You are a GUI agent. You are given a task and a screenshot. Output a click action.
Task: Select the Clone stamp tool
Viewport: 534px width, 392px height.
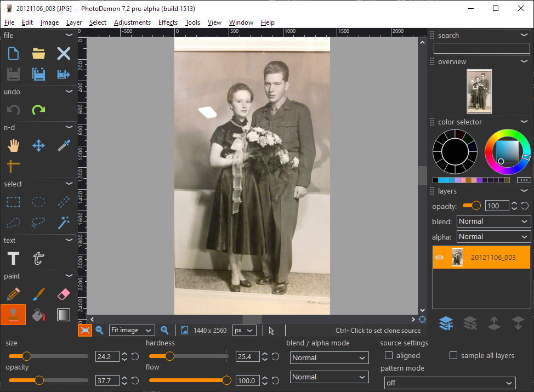pos(13,315)
